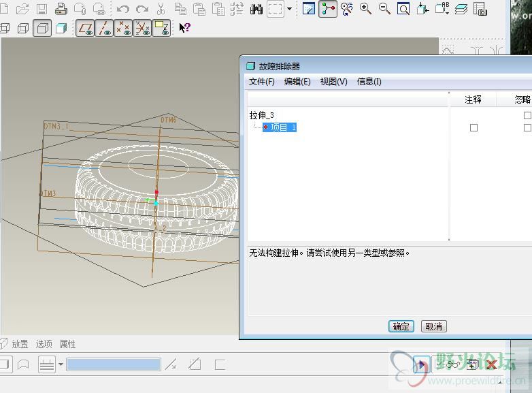Check the 忽略 box for 项目 1
Screen dimensions: 532x393
tap(528, 128)
